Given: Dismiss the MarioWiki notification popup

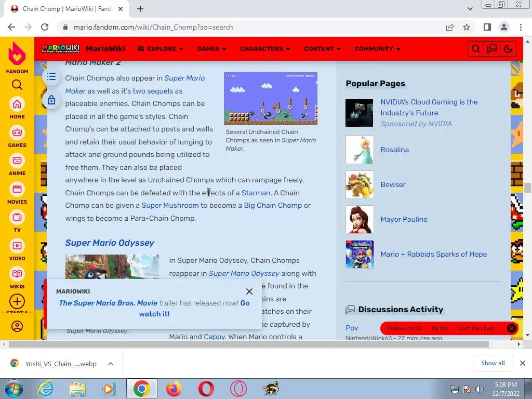Looking at the screenshot, I should pyautogui.click(x=249, y=291).
